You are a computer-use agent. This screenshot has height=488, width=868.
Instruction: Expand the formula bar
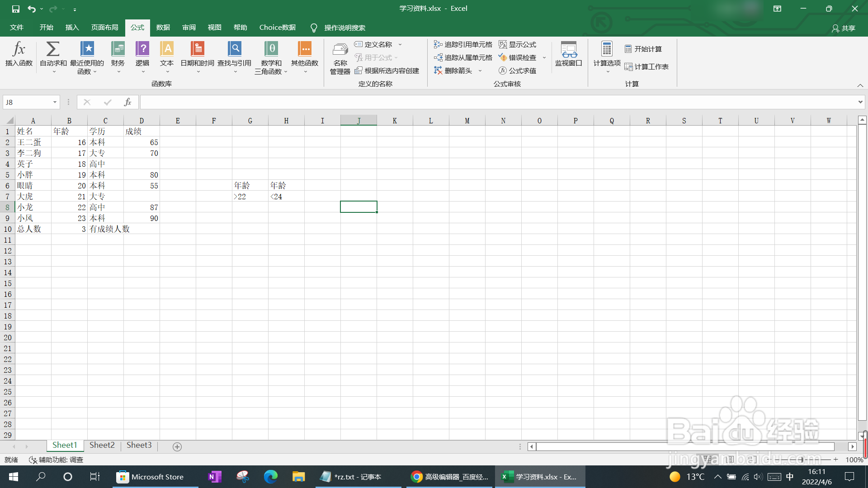click(x=860, y=102)
